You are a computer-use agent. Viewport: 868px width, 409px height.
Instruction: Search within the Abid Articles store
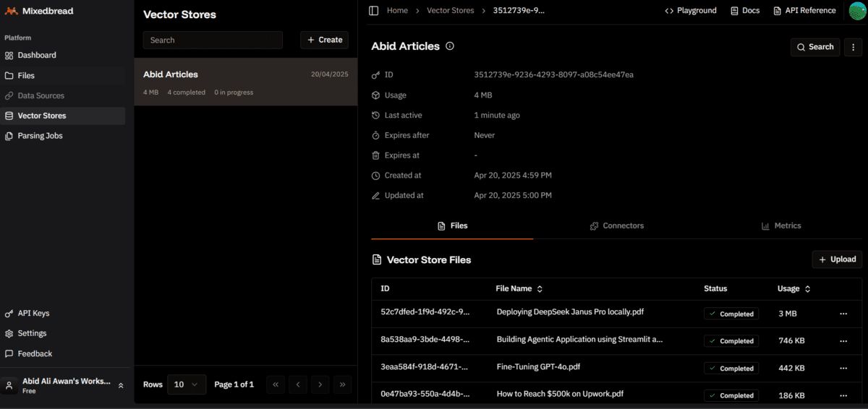815,47
